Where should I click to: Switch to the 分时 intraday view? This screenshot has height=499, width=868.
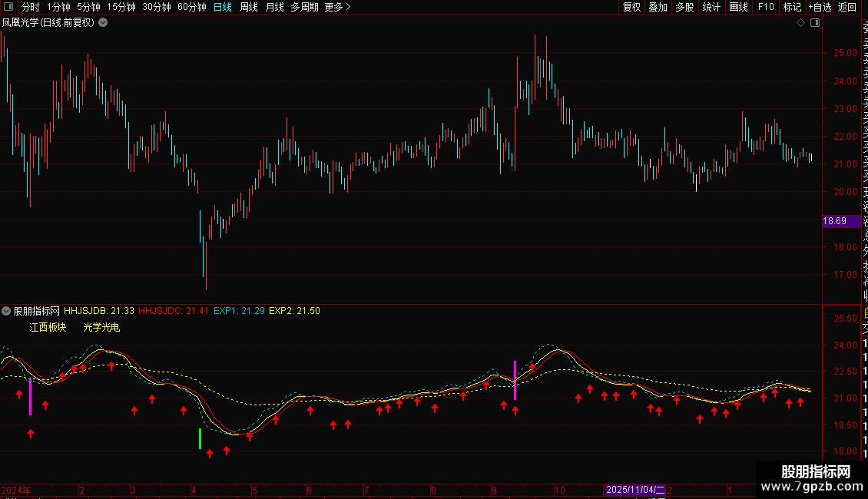tap(31, 7)
